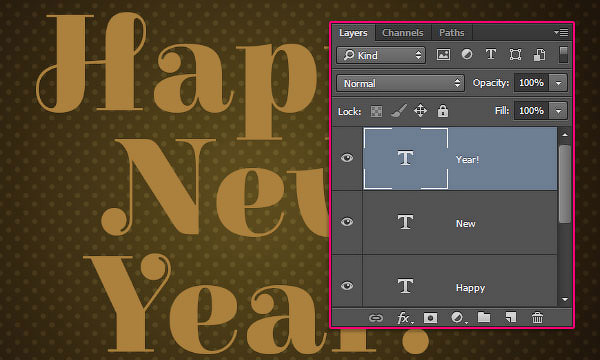Switch to the Layers tab
This screenshot has height=360, width=600.
pos(353,33)
